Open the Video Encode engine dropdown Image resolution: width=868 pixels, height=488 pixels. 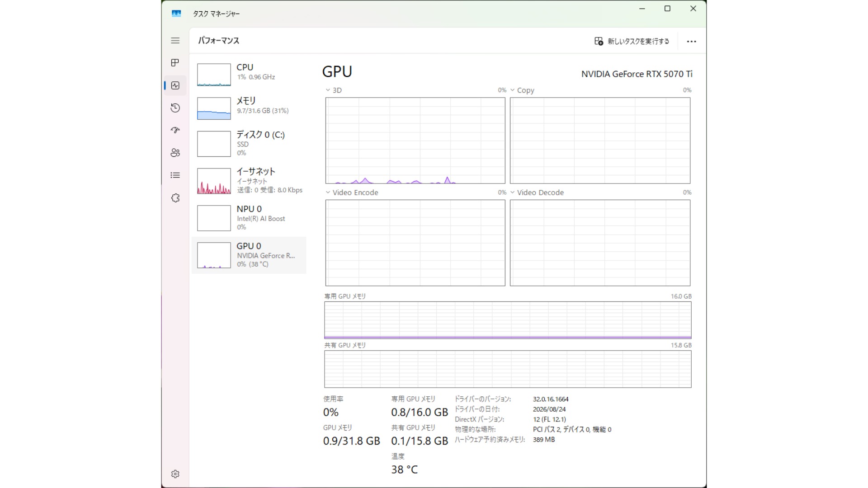tap(328, 192)
